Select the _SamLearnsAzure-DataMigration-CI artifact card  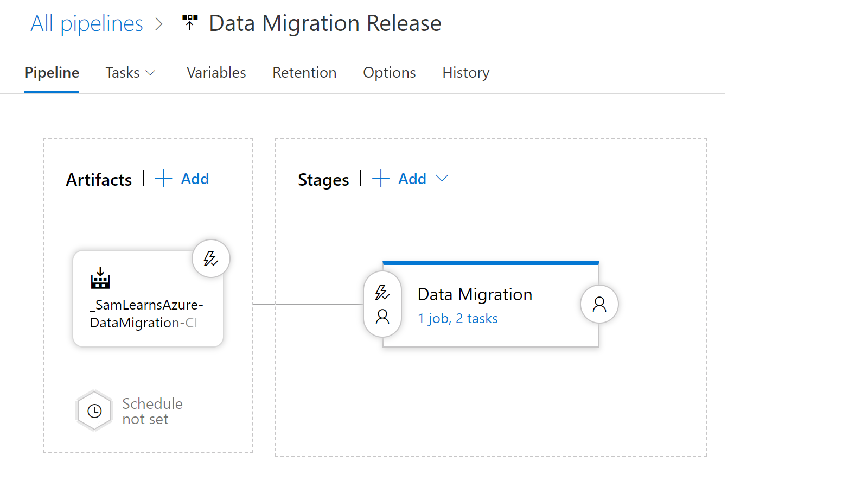(x=148, y=314)
